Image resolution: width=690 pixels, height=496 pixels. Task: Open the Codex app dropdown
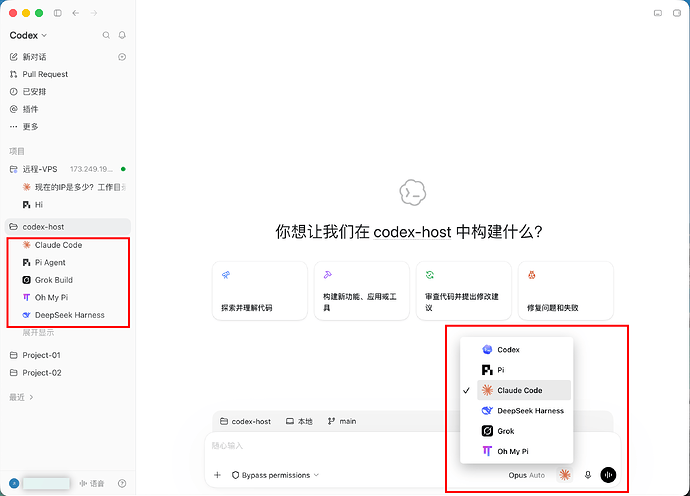pos(28,35)
